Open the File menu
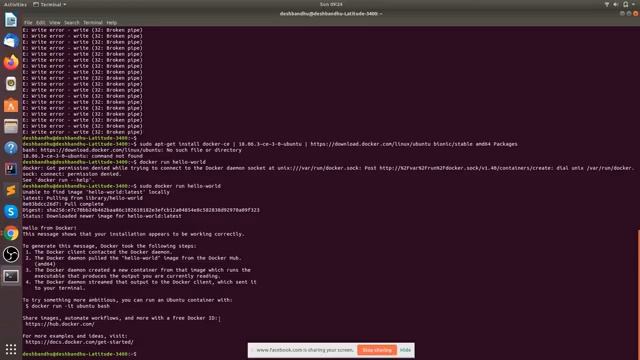Screen dimensions: 640x360 (28, 22)
